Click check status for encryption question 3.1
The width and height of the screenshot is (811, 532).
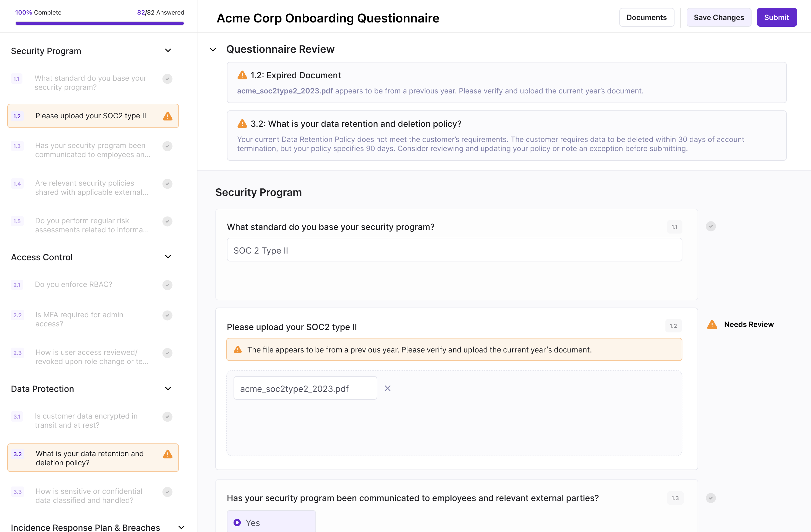click(x=167, y=416)
